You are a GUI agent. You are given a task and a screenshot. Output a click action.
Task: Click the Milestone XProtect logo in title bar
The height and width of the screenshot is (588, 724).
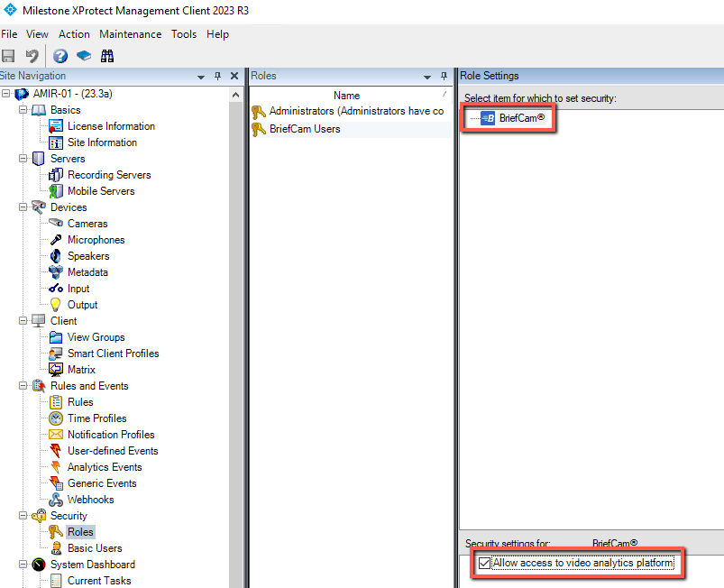(x=10, y=10)
